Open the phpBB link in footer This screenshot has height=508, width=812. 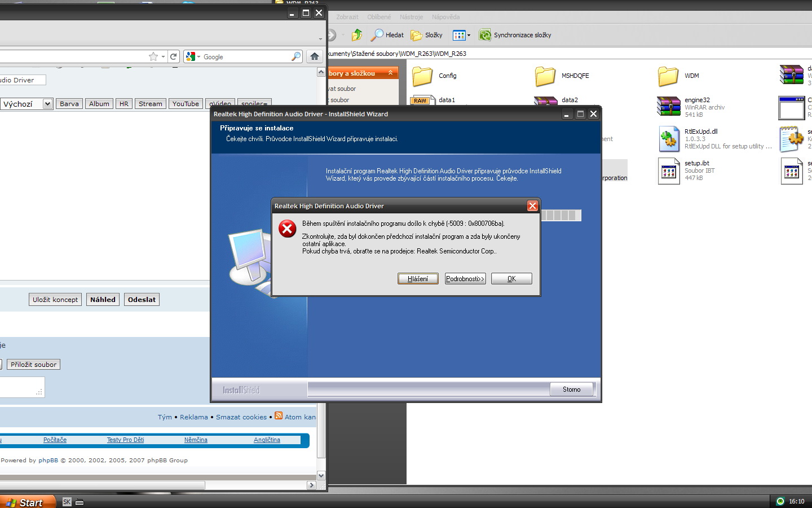point(48,460)
